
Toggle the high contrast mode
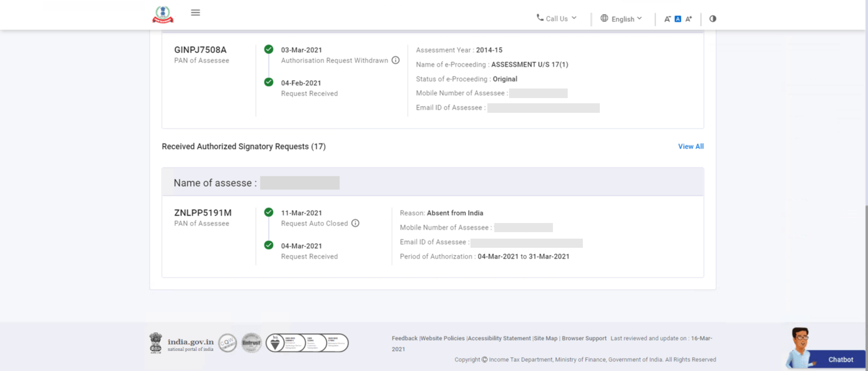click(713, 19)
